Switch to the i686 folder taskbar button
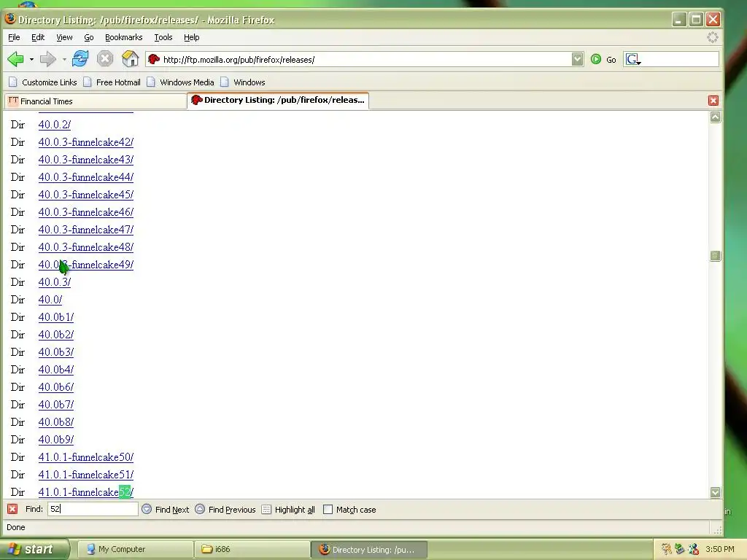Screen dimensions: 747x560 [x=252, y=549]
